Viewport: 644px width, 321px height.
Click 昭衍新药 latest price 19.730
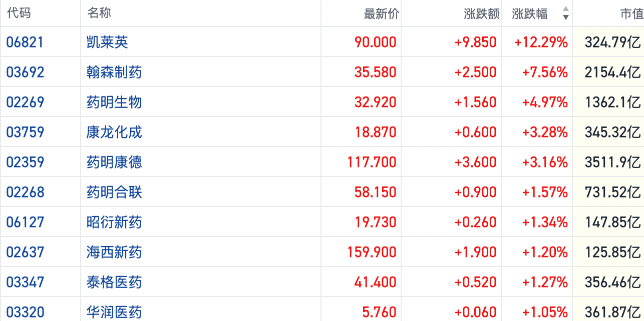coord(375,222)
